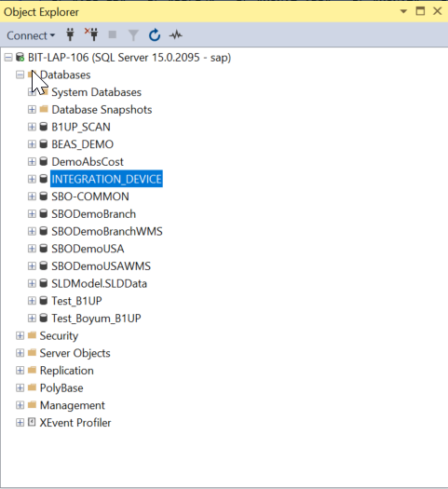The image size is (448, 489).
Task: Collapse the BIT-LAP-106 server node
Action: pos(8,58)
